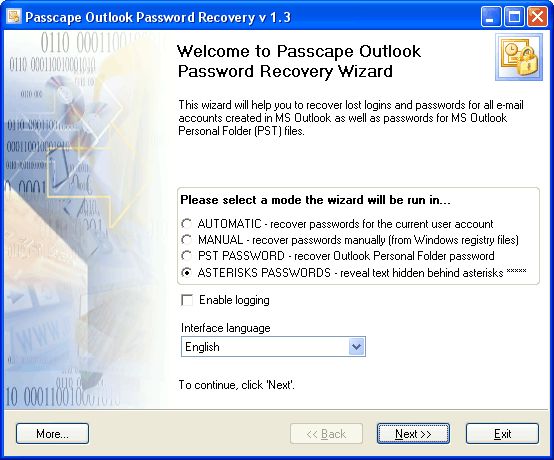The image size is (554, 460).
Task: Enable logging checkbox
Action: coord(187,300)
